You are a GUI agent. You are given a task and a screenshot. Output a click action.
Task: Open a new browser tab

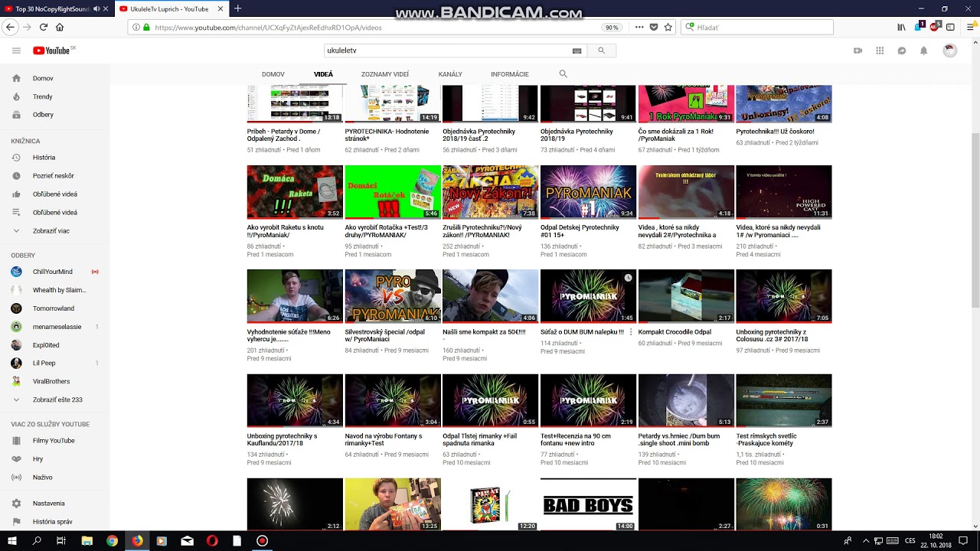click(x=238, y=8)
